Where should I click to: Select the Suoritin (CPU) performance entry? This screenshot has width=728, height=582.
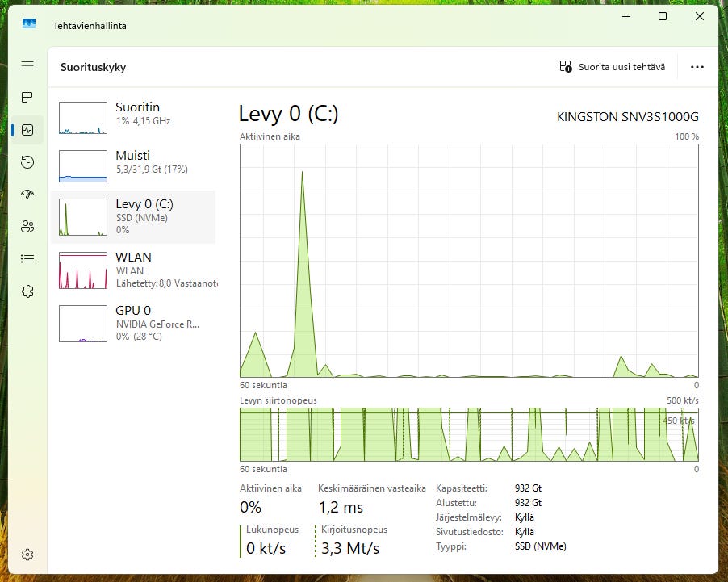tap(133, 118)
